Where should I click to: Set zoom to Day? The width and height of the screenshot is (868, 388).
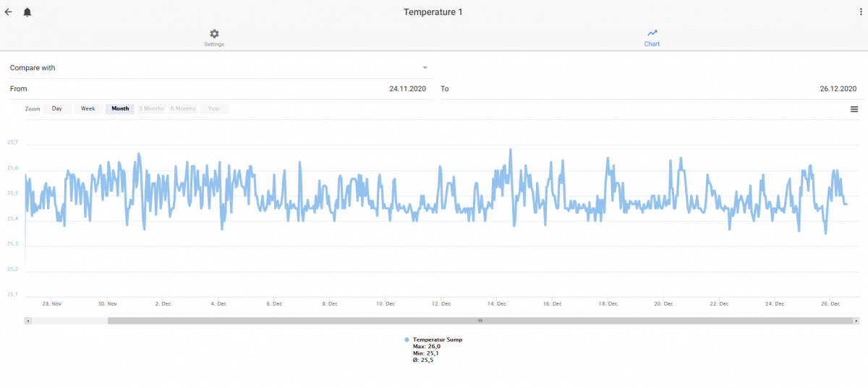[57, 108]
